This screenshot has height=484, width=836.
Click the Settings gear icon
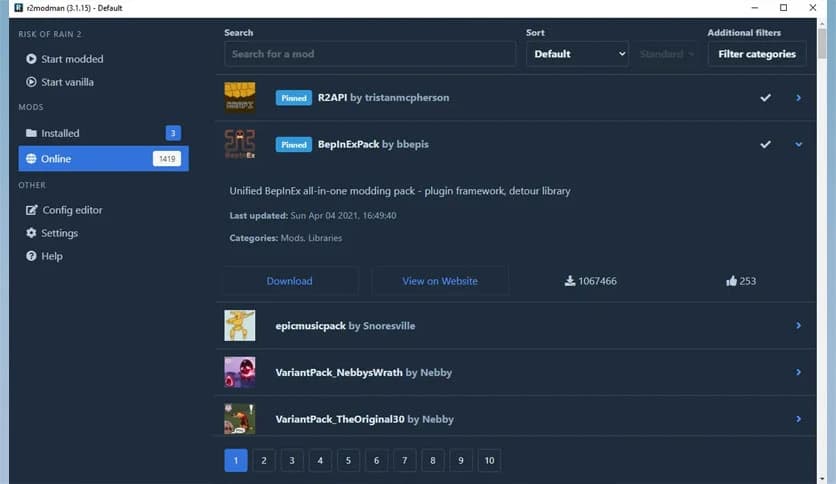[31, 233]
